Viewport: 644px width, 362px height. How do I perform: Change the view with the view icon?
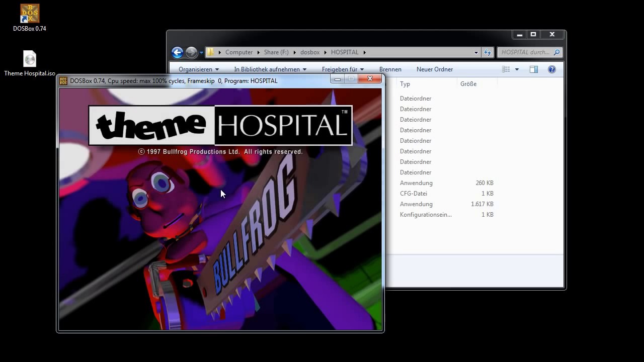[x=506, y=69]
